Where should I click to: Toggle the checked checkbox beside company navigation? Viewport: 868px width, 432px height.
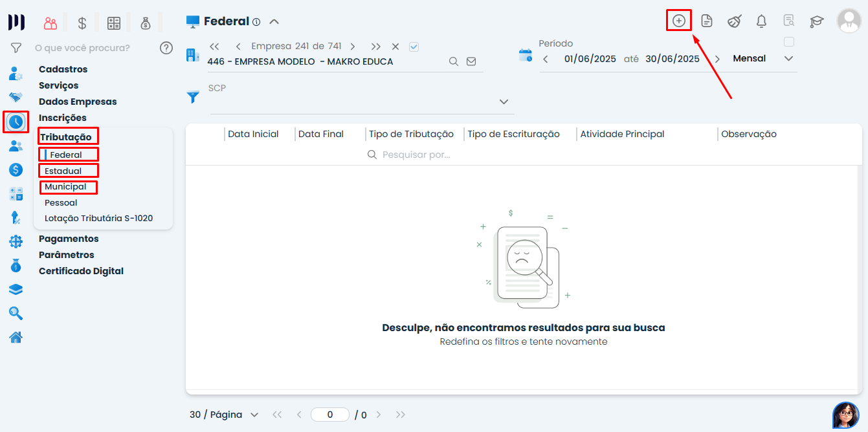click(414, 47)
